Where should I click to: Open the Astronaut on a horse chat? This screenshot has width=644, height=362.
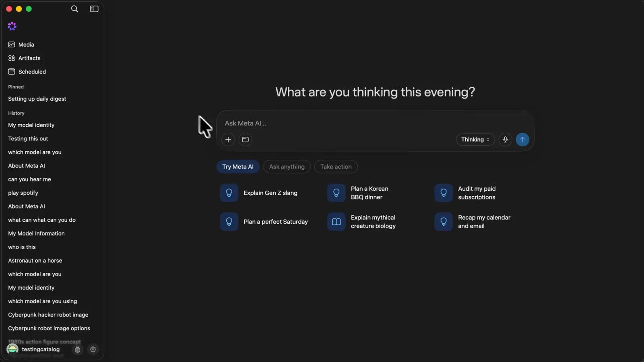click(x=35, y=261)
